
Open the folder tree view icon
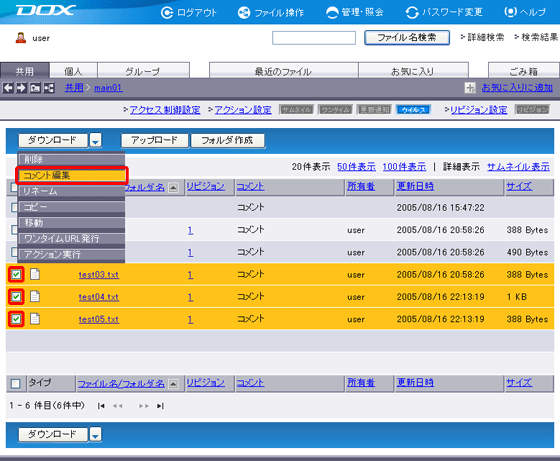point(49,88)
